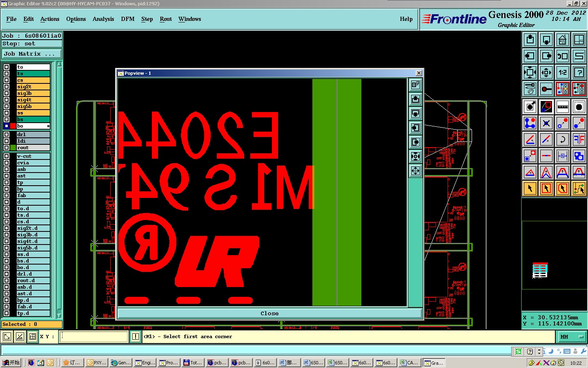Open the Edit menu
Viewport: 588px width, 368px height.
pyautogui.click(x=29, y=19)
